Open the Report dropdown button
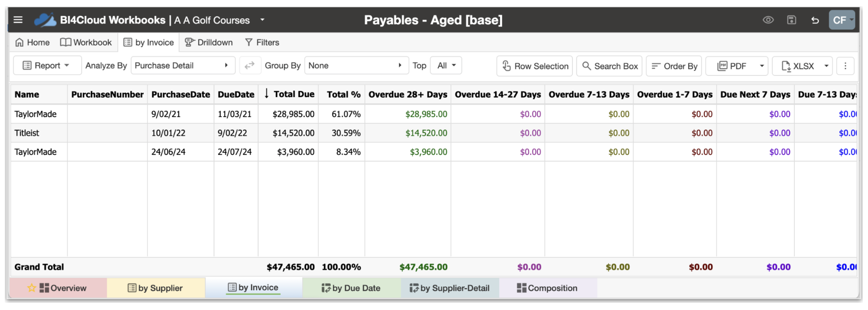 point(47,66)
